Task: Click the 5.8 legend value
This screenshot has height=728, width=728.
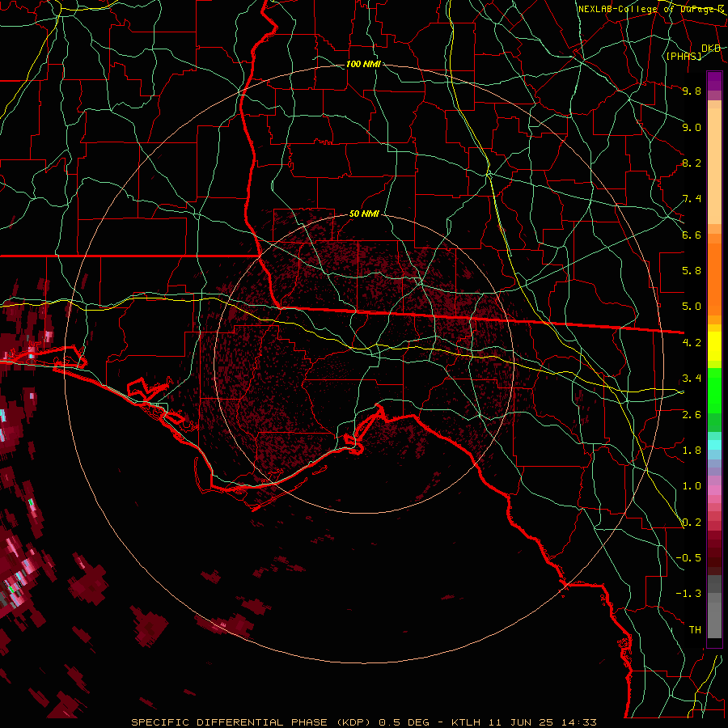Action: 692,271
